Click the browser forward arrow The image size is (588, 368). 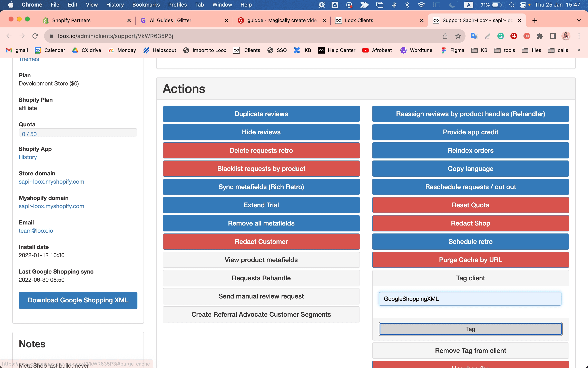(x=22, y=36)
